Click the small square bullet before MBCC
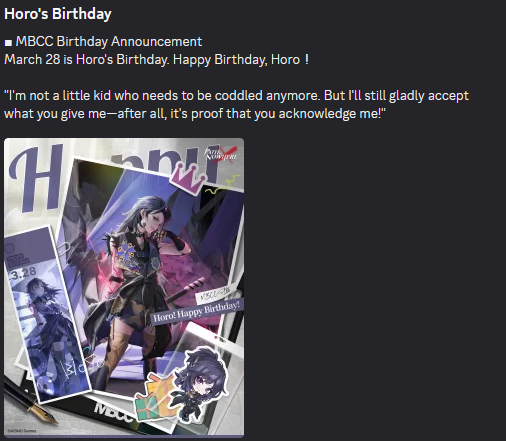This screenshot has width=506, height=441. click(8, 43)
